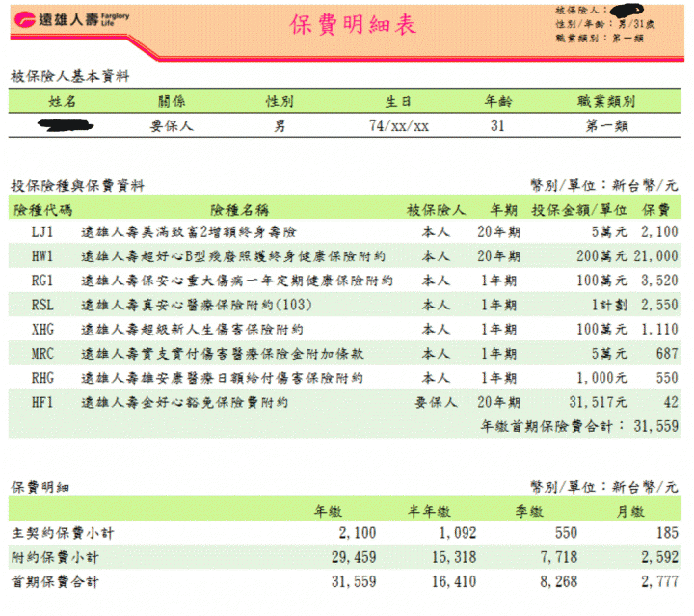Click product name 遠雄人壽金好心豁免保險費附約

pyautogui.click(x=184, y=402)
